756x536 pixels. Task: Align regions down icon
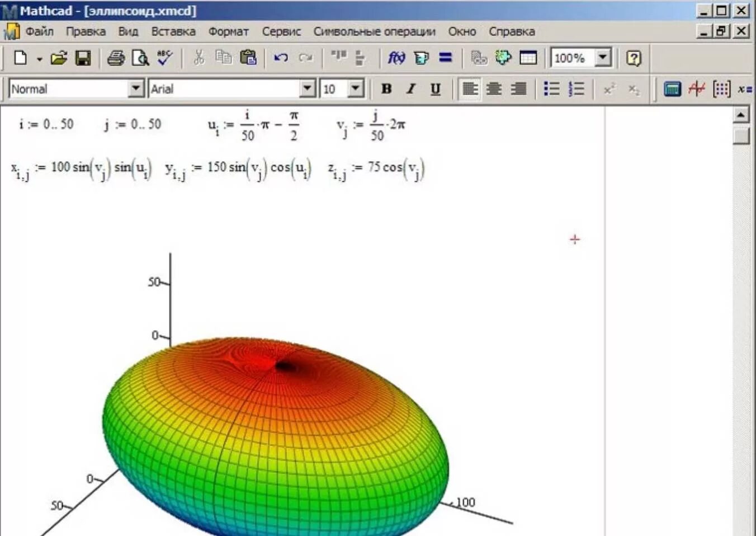360,58
